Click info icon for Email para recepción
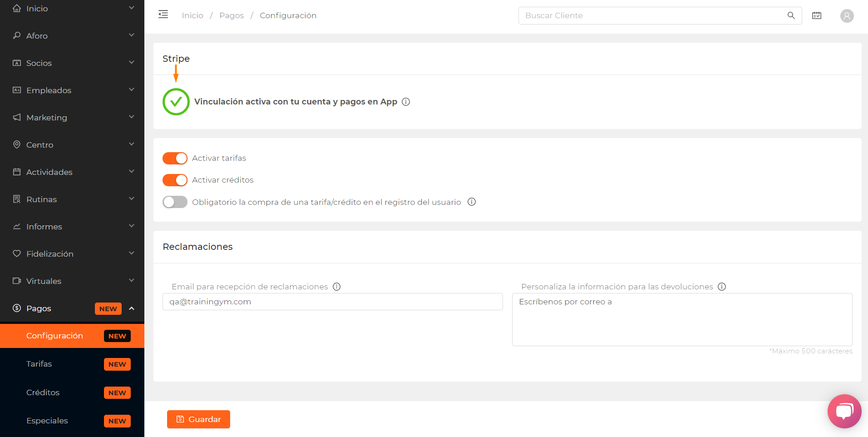 click(336, 287)
